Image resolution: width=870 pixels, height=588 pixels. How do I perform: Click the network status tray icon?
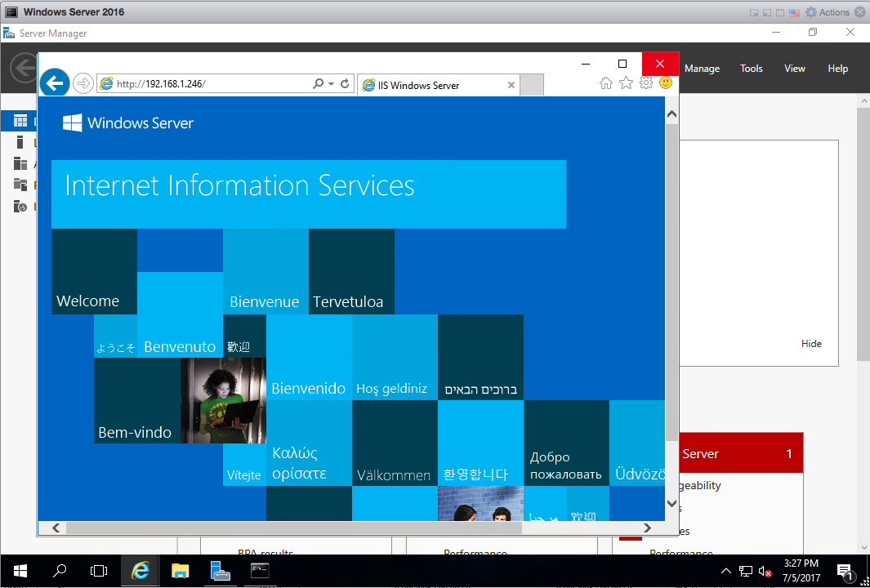point(746,572)
